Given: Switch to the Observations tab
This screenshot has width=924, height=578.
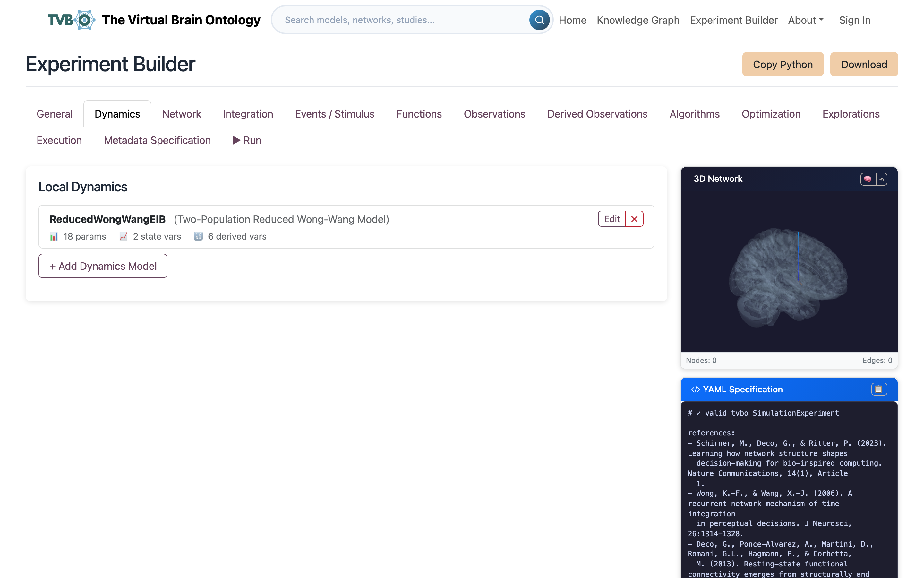Looking at the screenshot, I should click(x=494, y=114).
